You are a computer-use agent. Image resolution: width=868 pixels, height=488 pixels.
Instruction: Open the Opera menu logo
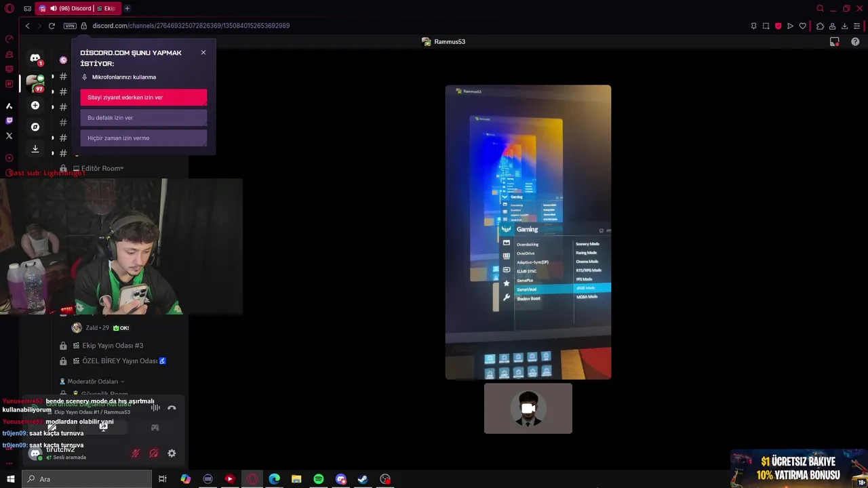9,8
